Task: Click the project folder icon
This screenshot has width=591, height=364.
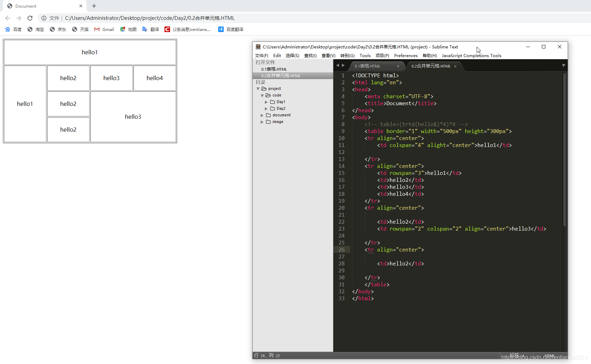Action: (264, 89)
